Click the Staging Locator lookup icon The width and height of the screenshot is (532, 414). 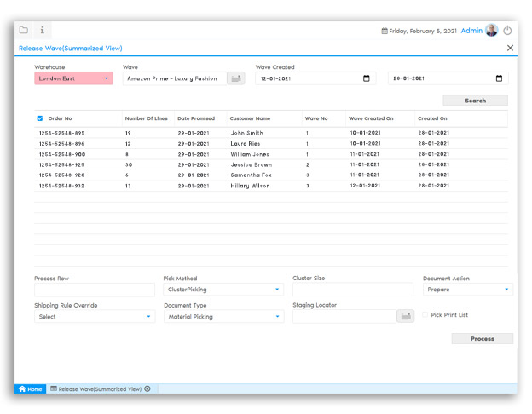(x=405, y=316)
